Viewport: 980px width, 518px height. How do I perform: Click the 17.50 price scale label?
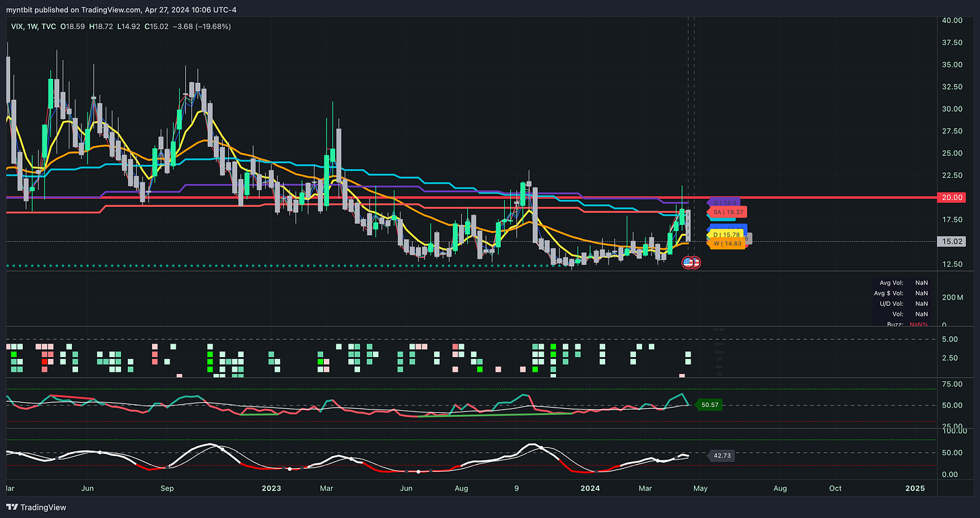(951, 220)
